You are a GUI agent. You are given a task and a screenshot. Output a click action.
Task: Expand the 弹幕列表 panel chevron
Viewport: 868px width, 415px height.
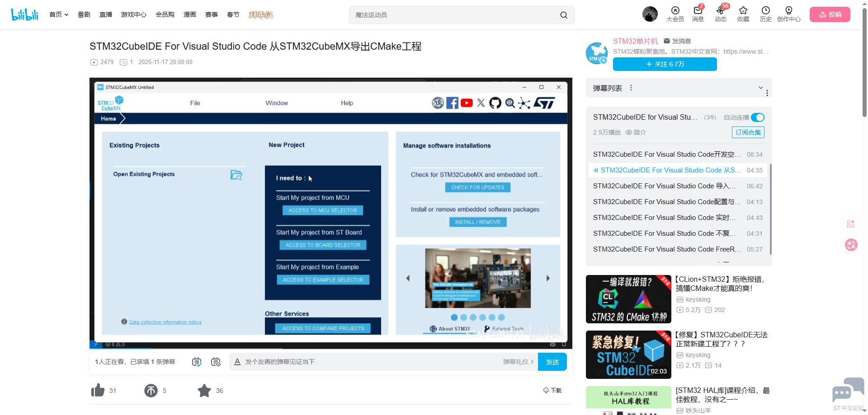[x=761, y=88]
